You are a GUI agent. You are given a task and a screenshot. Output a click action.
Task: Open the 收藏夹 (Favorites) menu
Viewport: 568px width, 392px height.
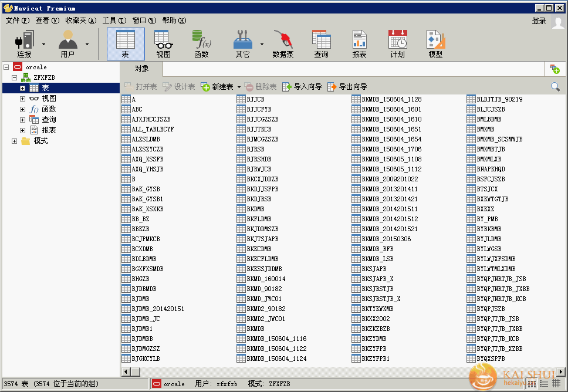point(81,21)
